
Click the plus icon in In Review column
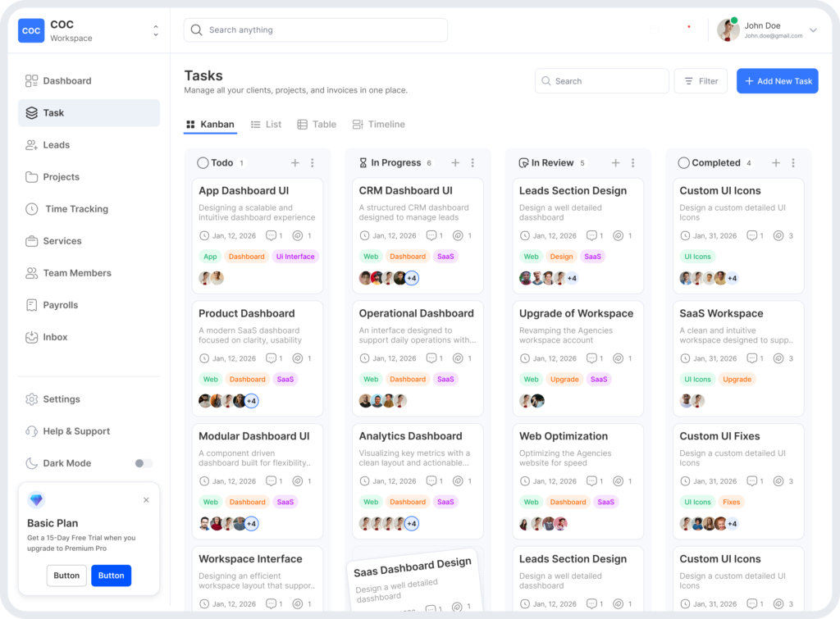pyautogui.click(x=615, y=163)
